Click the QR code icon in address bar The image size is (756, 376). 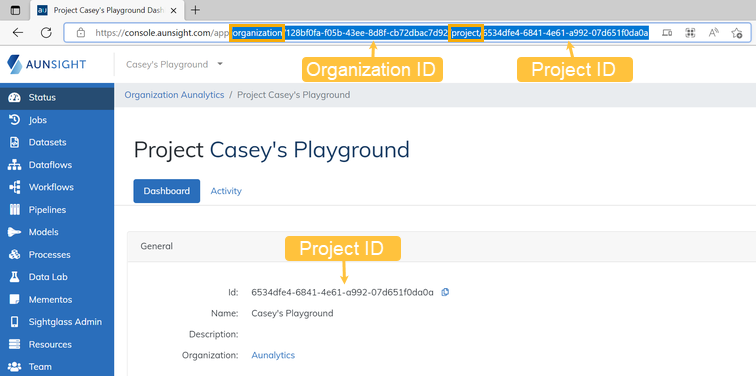690,32
